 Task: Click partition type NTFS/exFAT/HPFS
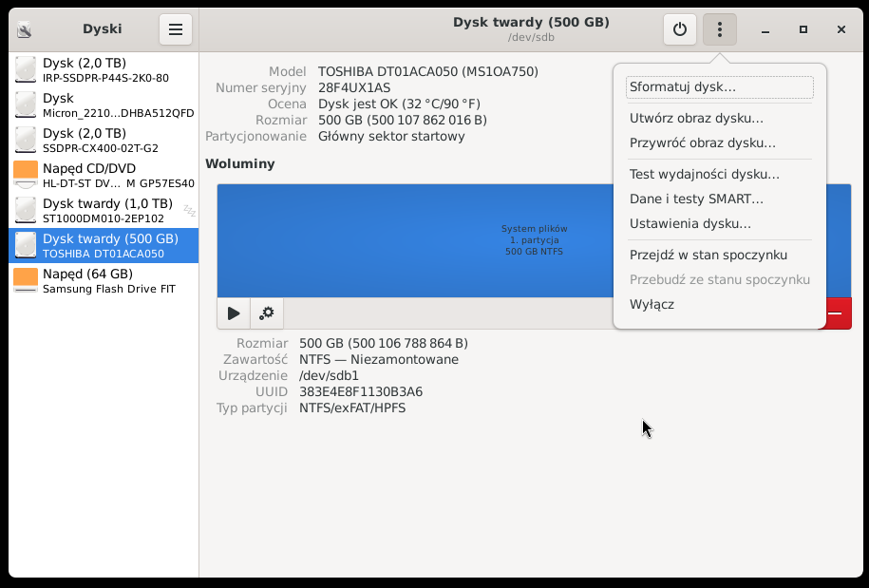(352, 408)
